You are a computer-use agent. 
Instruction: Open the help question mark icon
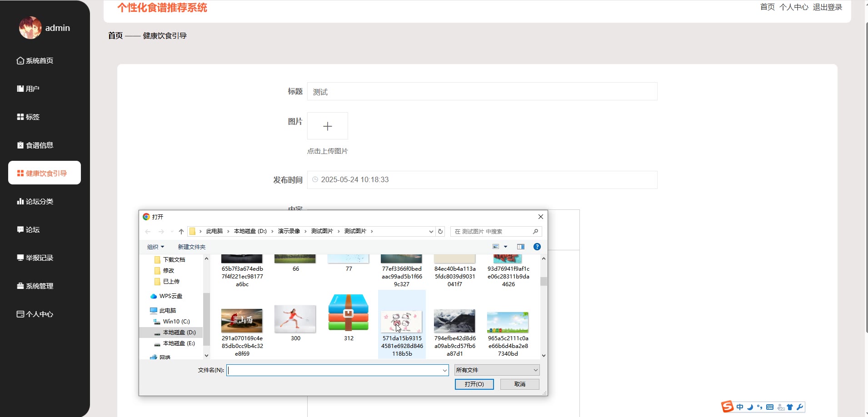pos(537,247)
